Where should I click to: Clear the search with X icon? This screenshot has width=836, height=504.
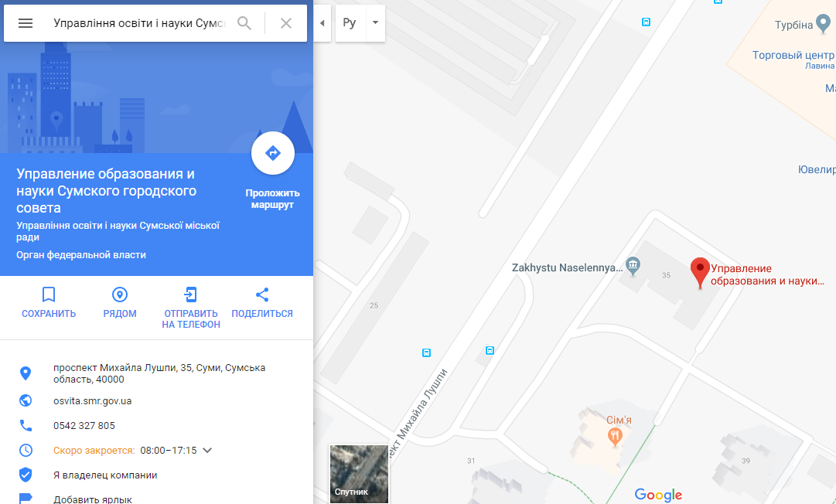tap(286, 23)
